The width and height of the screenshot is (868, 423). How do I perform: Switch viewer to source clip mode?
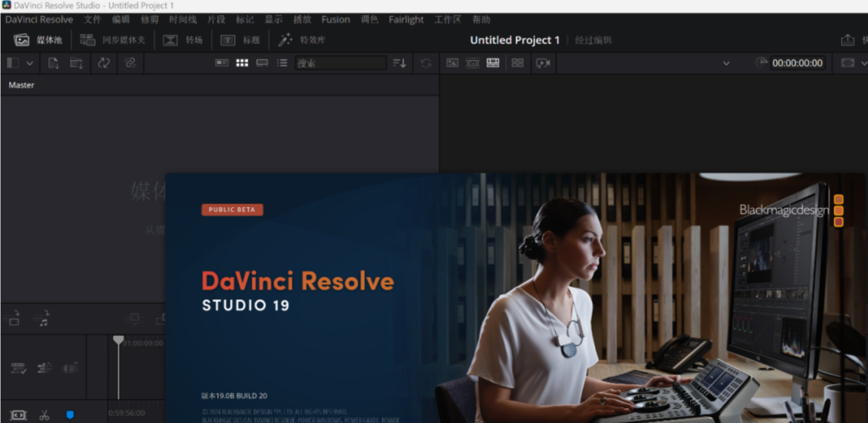[452, 63]
